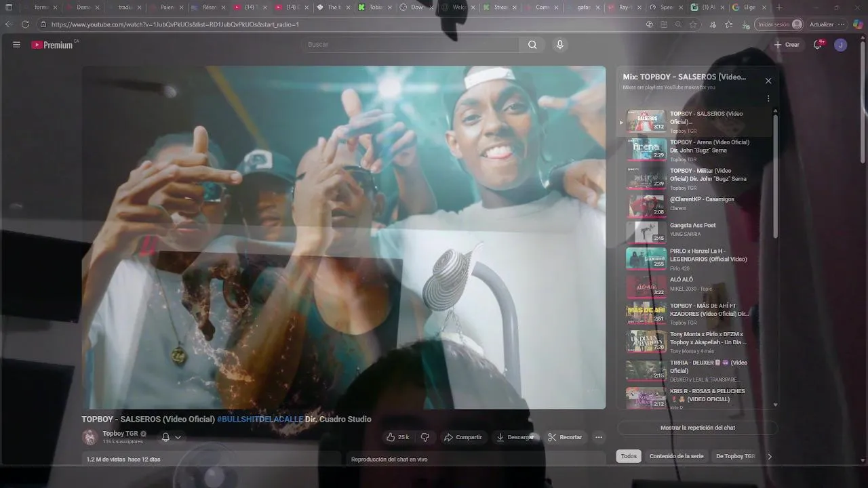Click the search magnifier button
The image size is (868, 488).
click(x=532, y=45)
